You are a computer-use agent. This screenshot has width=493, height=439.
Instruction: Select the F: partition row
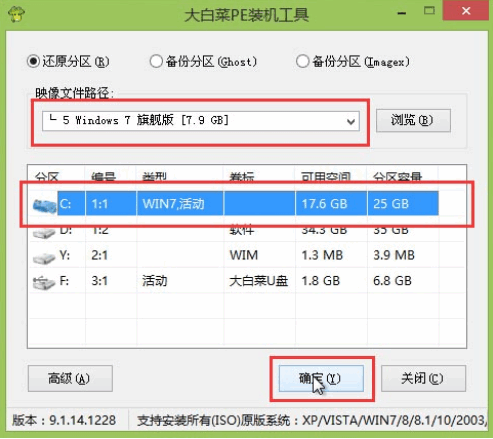(x=247, y=281)
